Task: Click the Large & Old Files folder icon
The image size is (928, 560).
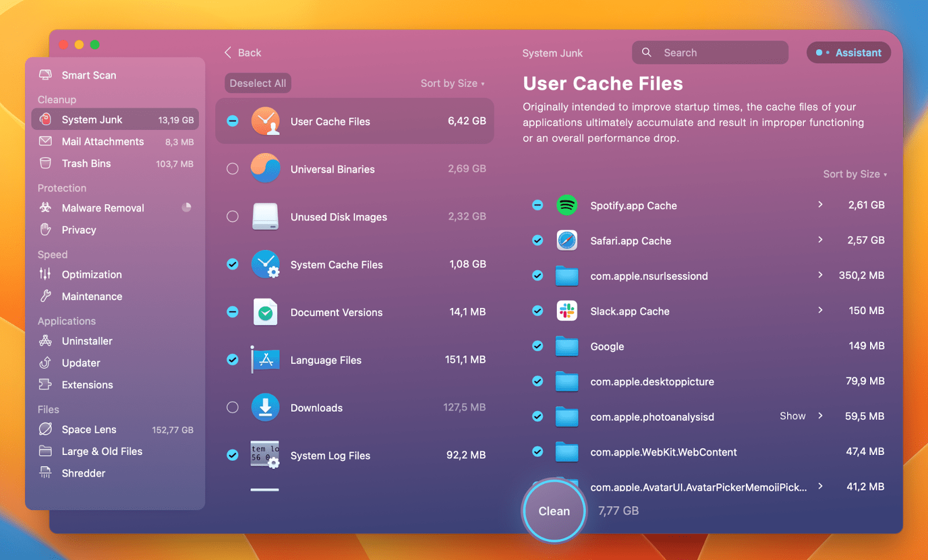Action: coord(45,451)
